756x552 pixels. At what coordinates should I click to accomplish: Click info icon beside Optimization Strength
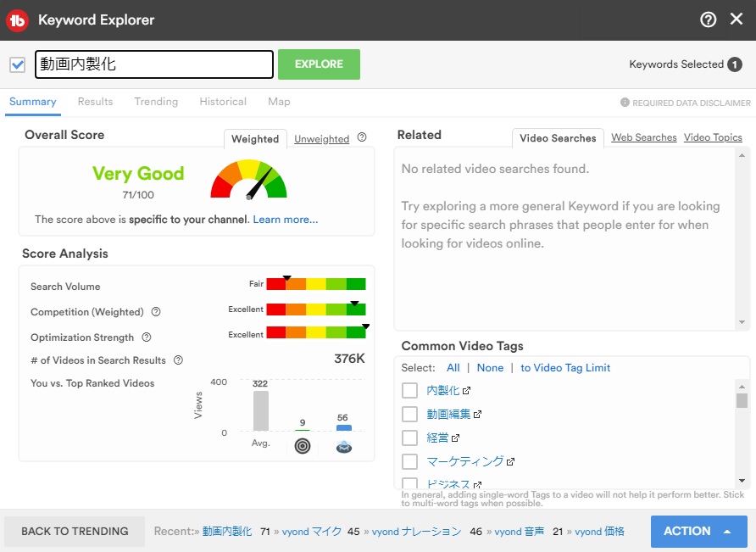point(147,337)
